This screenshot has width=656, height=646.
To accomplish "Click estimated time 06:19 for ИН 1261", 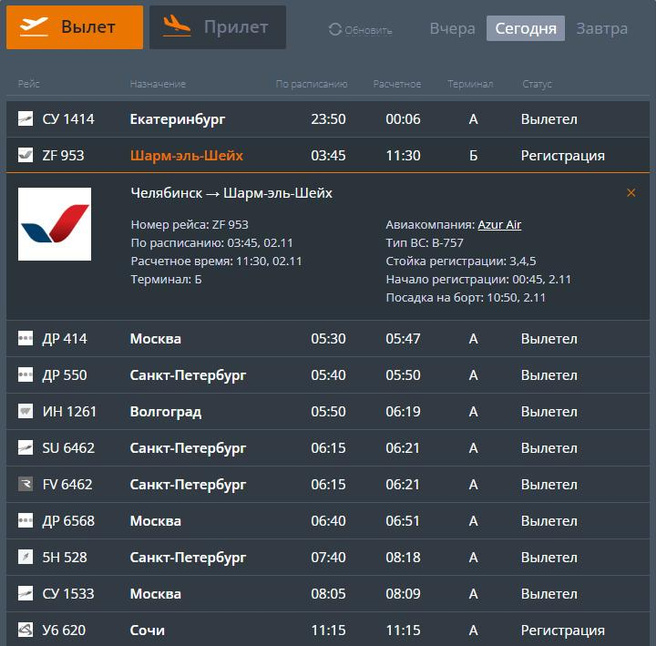I will coord(403,411).
